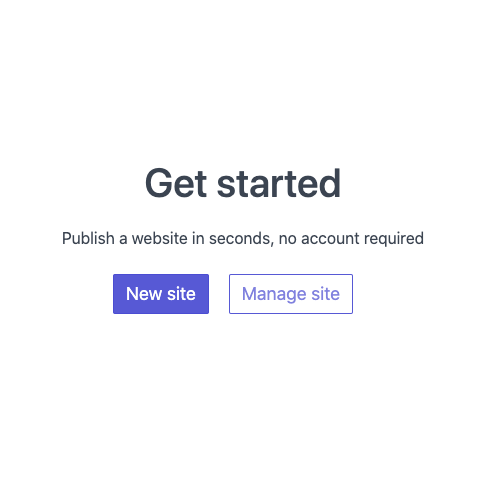
Task: Click the "New" text inside the purple button
Action: click(x=144, y=294)
